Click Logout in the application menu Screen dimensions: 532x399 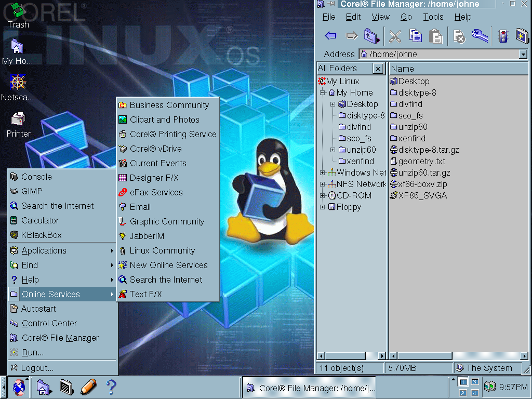(37, 368)
